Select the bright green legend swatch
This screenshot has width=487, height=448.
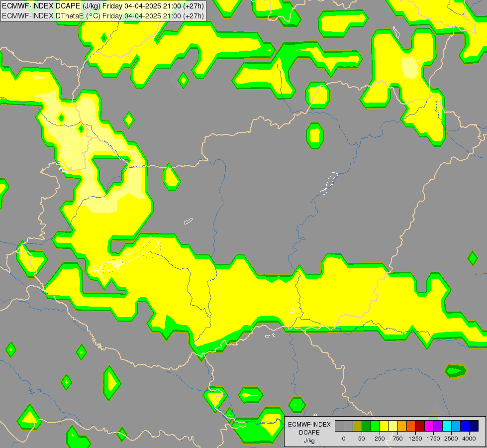coord(376,426)
